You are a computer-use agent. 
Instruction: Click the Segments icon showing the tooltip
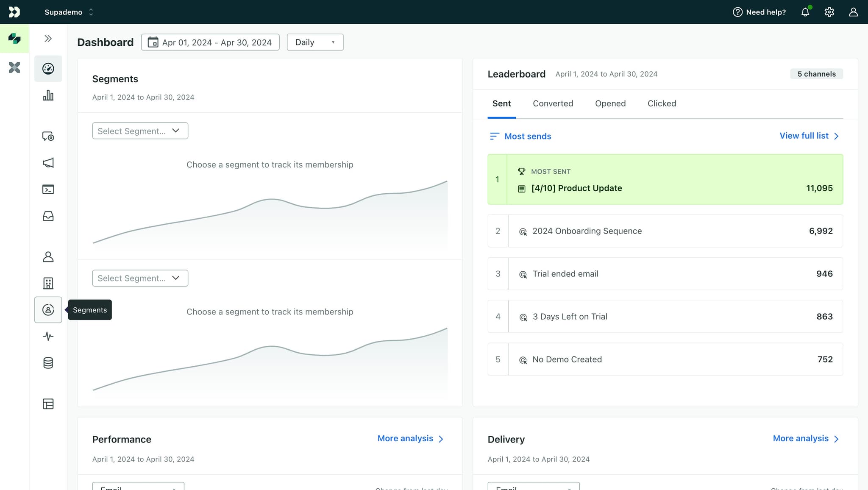[48, 310]
